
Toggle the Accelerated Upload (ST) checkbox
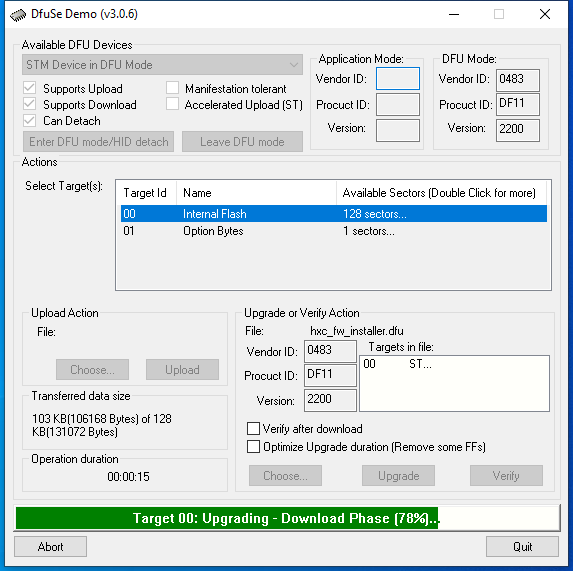(172, 104)
